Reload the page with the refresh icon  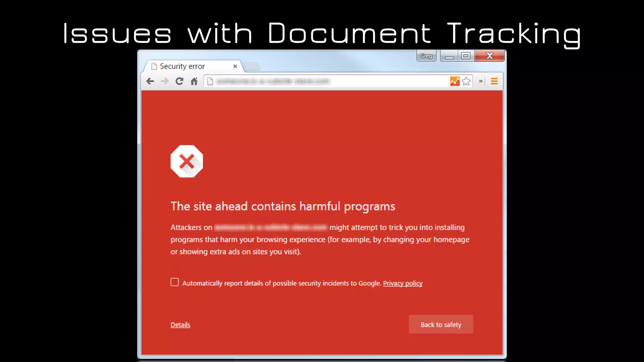point(179,81)
